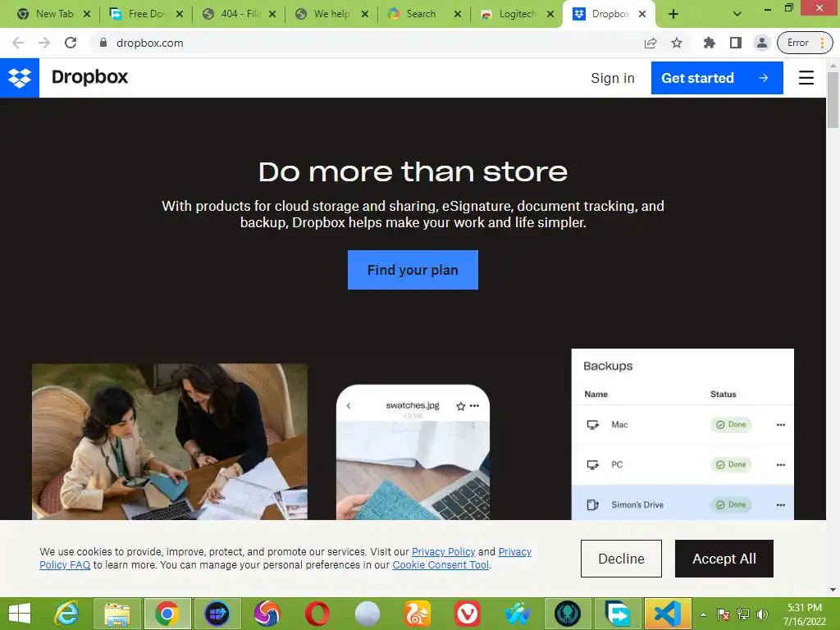The image size is (840, 630).
Task: Bookmark this page with star icon
Action: tap(677, 43)
